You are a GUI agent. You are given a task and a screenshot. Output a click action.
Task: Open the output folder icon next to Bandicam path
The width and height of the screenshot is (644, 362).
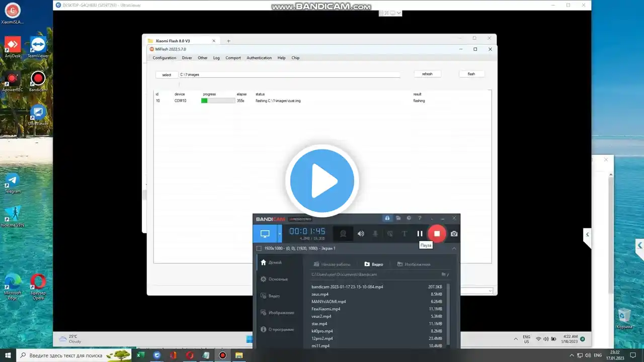(x=444, y=275)
